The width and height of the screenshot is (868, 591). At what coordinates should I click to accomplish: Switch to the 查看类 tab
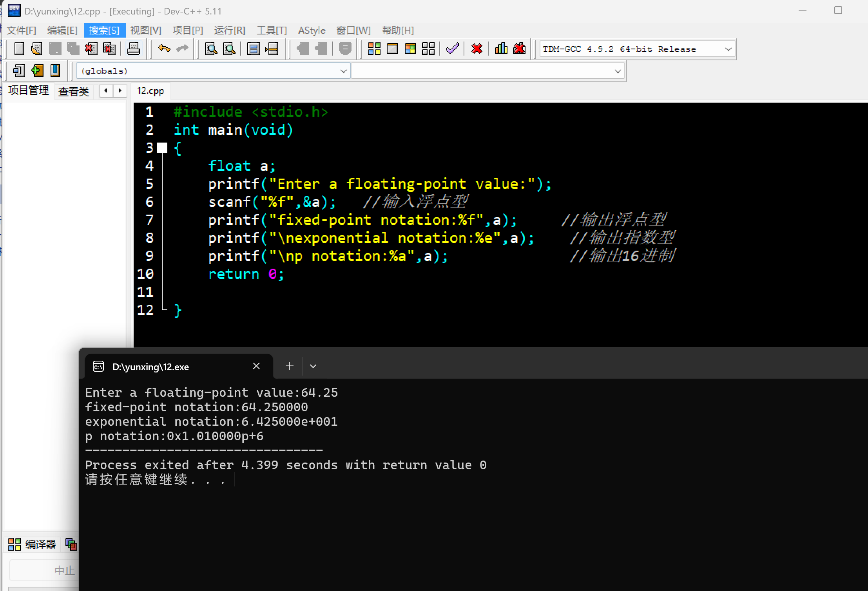[74, 91]
